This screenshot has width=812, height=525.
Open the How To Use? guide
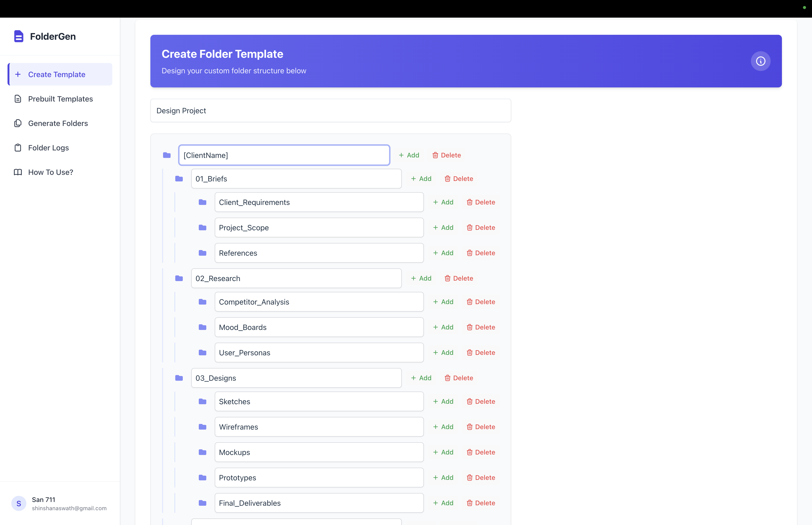pos(51,172)
